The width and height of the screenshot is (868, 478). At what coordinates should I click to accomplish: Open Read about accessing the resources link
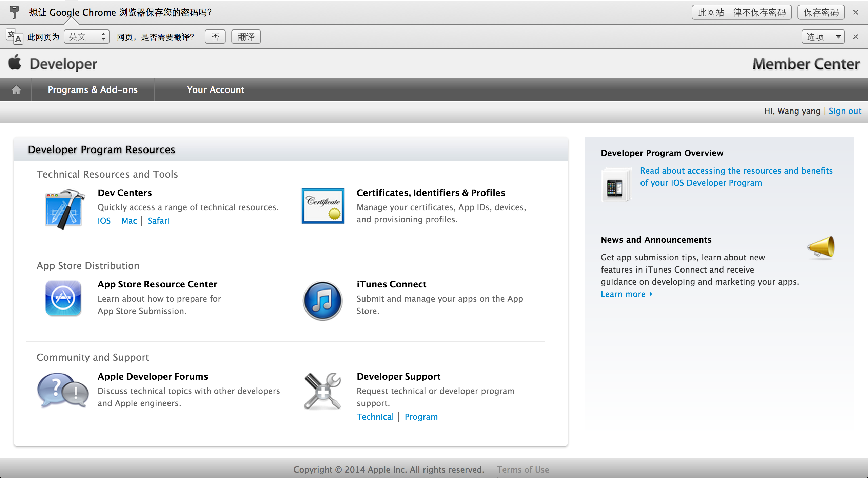[736, 177]
